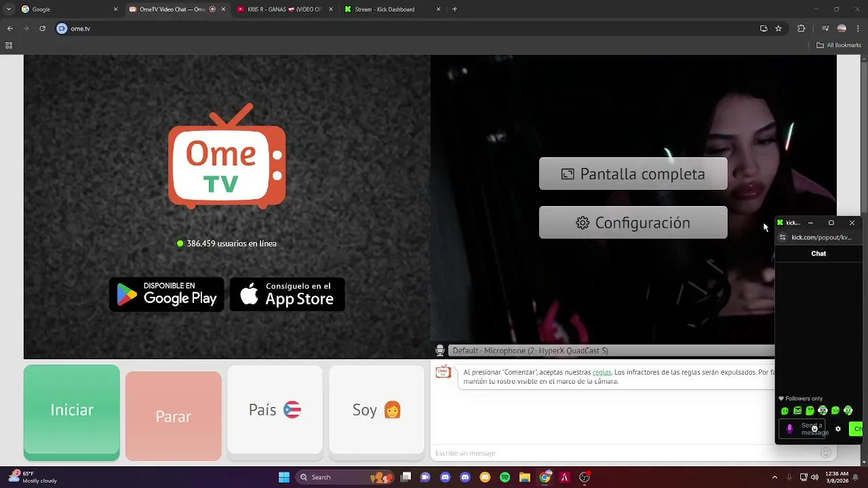Open the tab search dropdown arrow
The height and width of the screenshot is (488, 868).
point(8,9)
